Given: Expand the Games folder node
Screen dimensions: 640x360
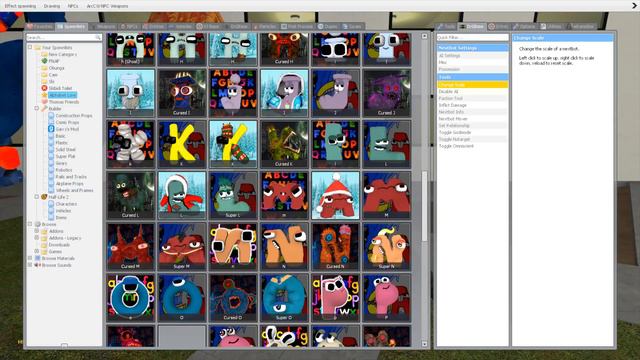Looking at the screenshot, I should [37, 251].
